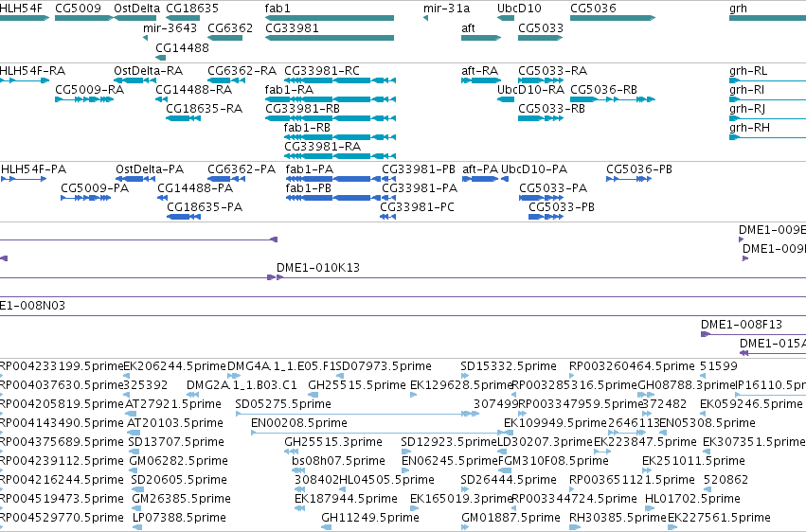Select EST EN00208.5prime
The width and height of the screenshot is (806, 532).
299,423
